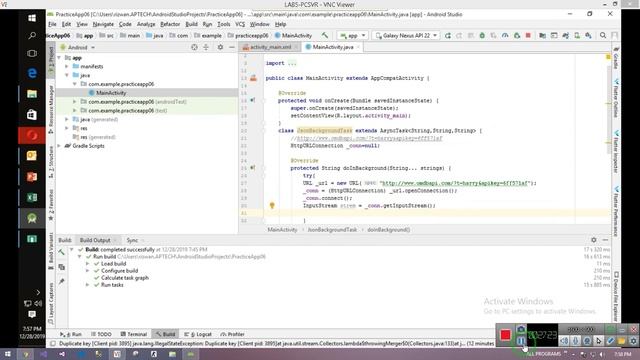Open the Build menu
Image resolution: width=640 pixels, height=360 pixels.
tap(191, 24)
